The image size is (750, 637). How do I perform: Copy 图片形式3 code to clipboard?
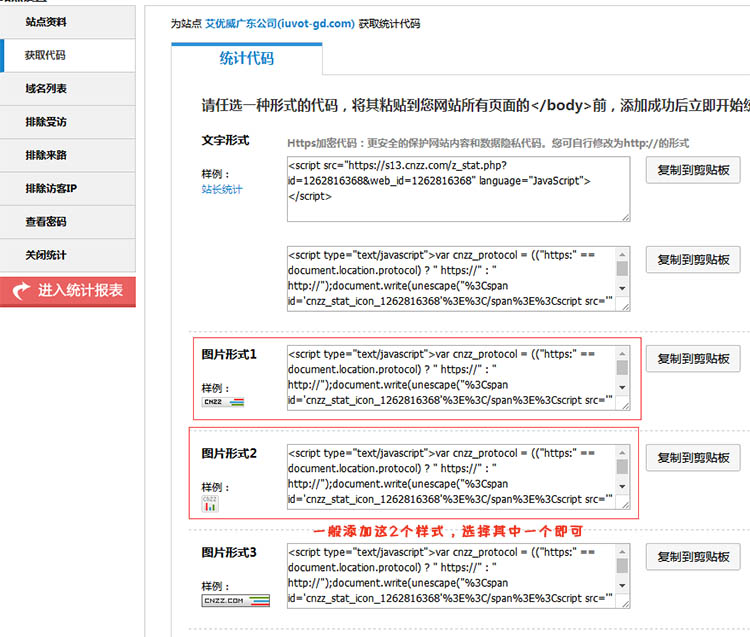coord(693,557)
